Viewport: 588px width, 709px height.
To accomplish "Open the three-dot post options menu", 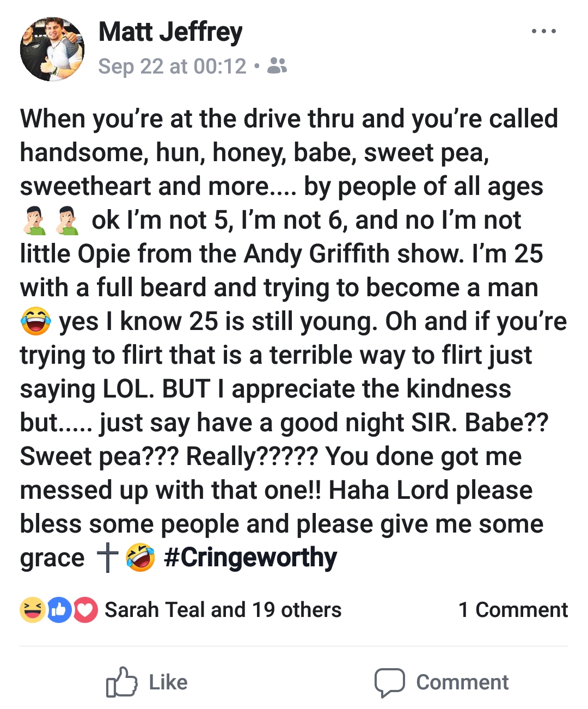I will tap(543, 32).
